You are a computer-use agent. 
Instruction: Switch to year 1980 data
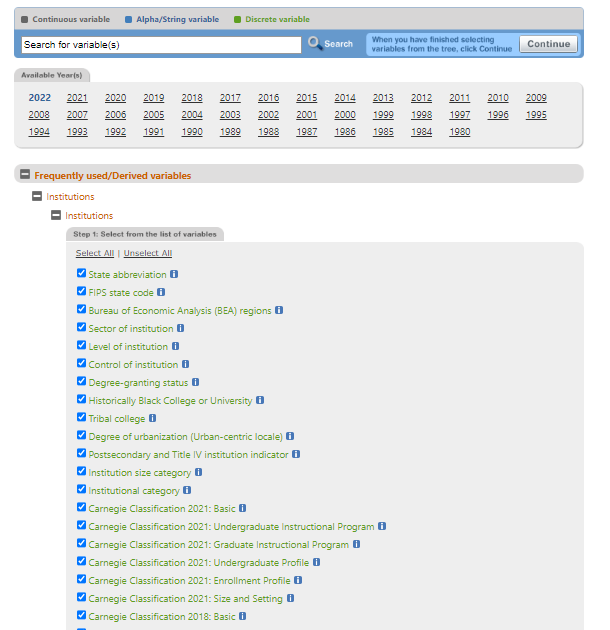pos(459,132)
